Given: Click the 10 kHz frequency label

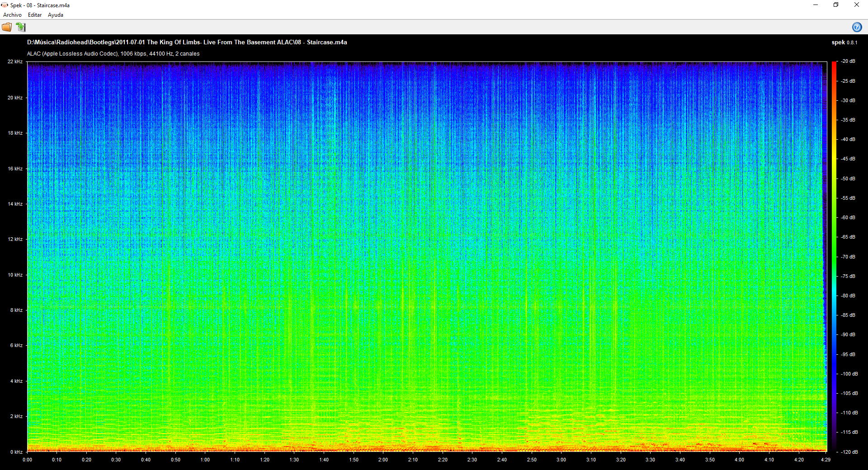Looking at the screenshot, I should click(15, 274).
